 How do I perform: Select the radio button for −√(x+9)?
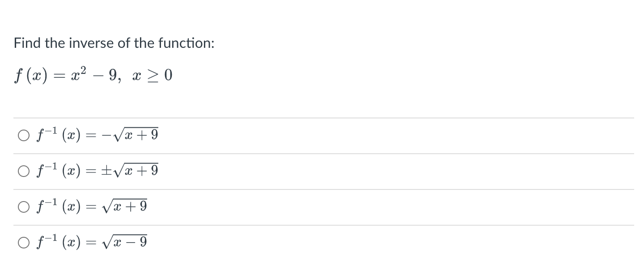tap(24, 135)
